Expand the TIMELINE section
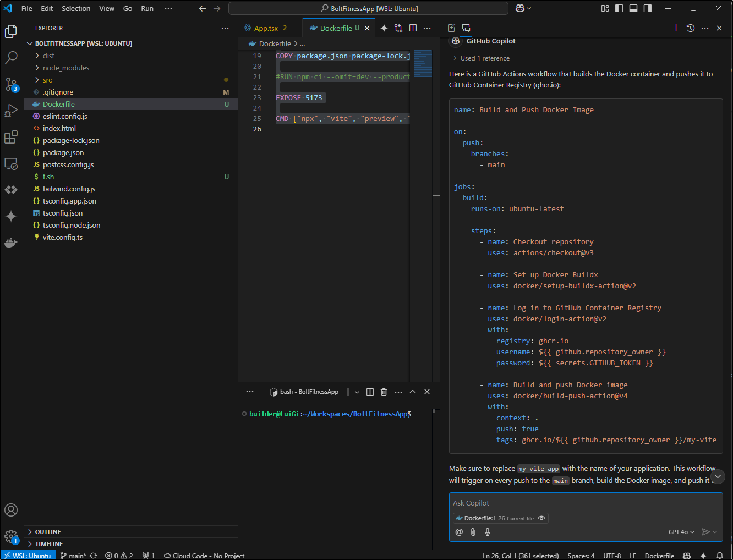This screenshot has height=560, width=733. (131, 544)
